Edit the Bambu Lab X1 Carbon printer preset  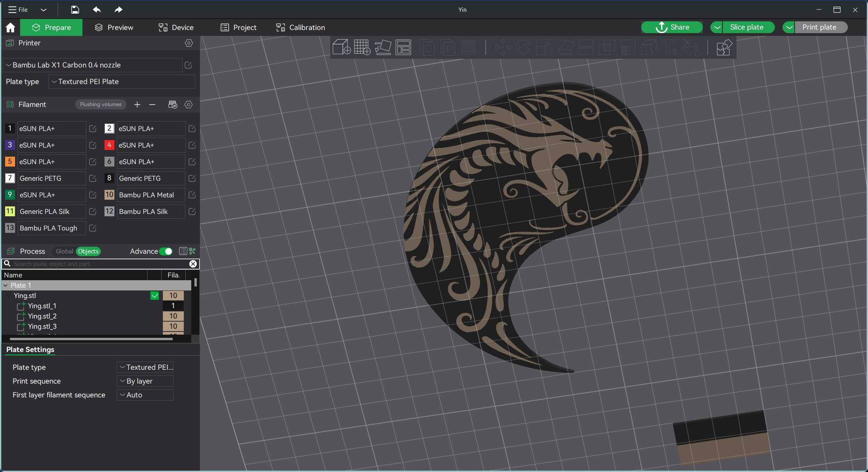click(x=188, y=65)
